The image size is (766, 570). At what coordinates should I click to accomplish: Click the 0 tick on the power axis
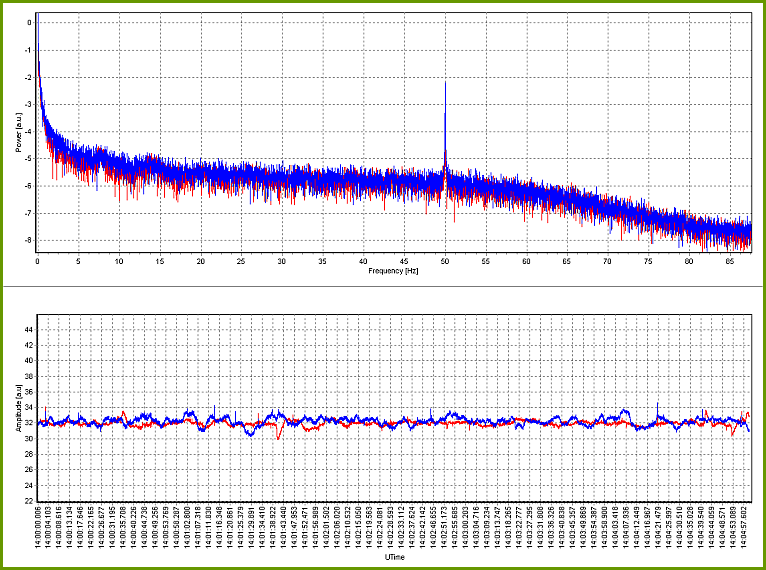tap(30, 22)
